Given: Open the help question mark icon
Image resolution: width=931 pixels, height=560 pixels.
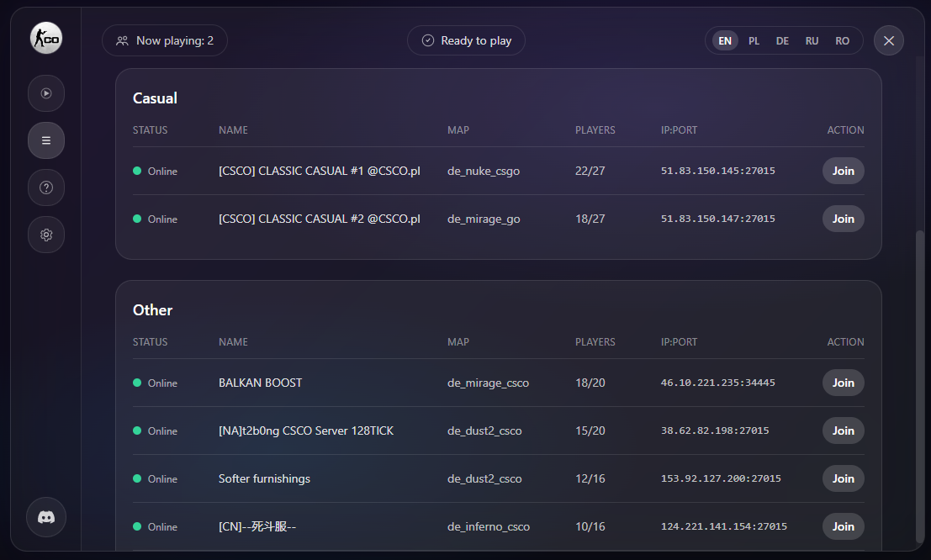Looking at the screenshot, I should pyautogui.click(x=46, y=188).
